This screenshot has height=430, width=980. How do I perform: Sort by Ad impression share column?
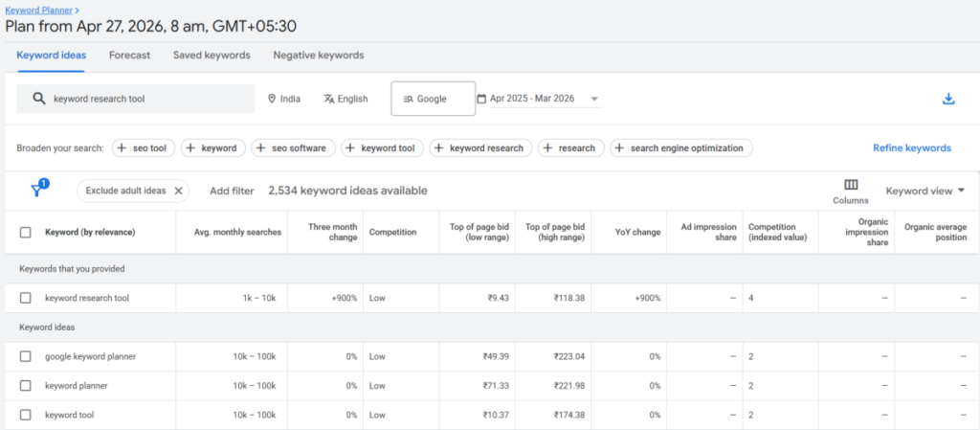(x=709, y=233)
